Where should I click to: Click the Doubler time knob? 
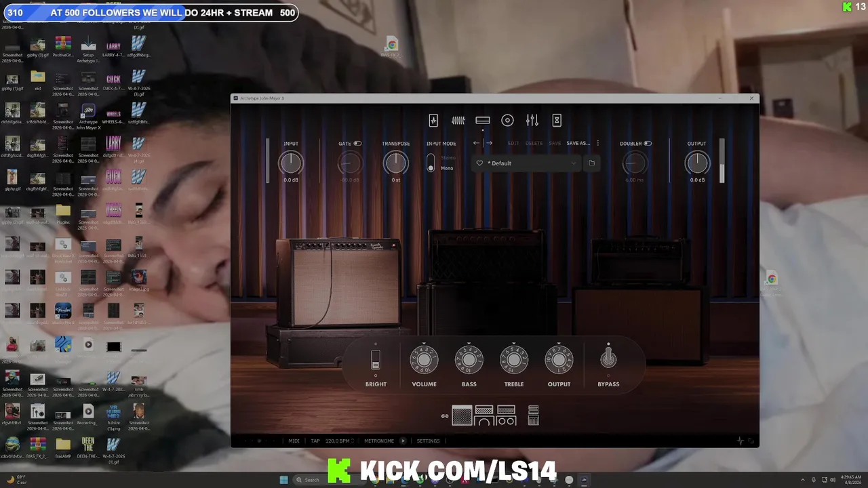[x=635, y=163]
